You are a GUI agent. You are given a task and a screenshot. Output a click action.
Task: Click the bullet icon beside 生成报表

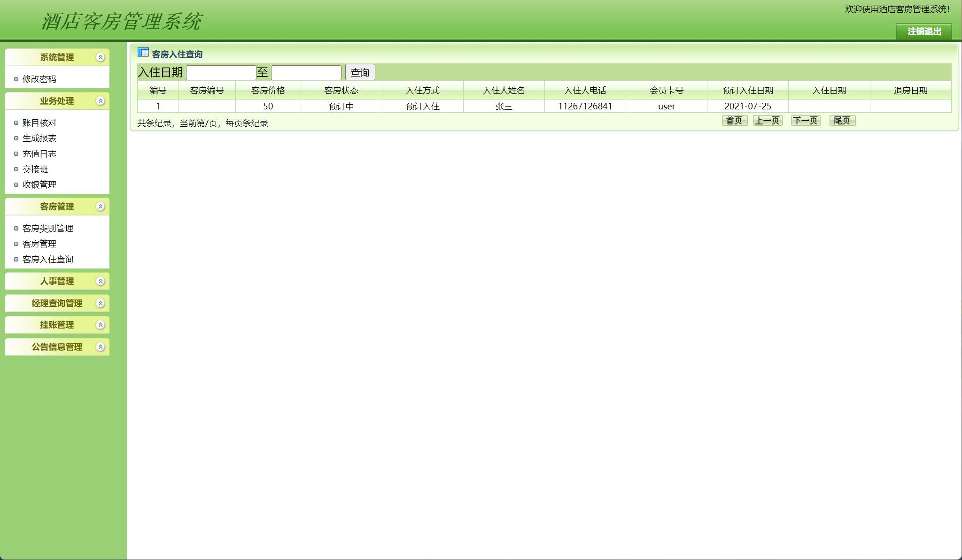pyautogui.click(x=16, y=138)
